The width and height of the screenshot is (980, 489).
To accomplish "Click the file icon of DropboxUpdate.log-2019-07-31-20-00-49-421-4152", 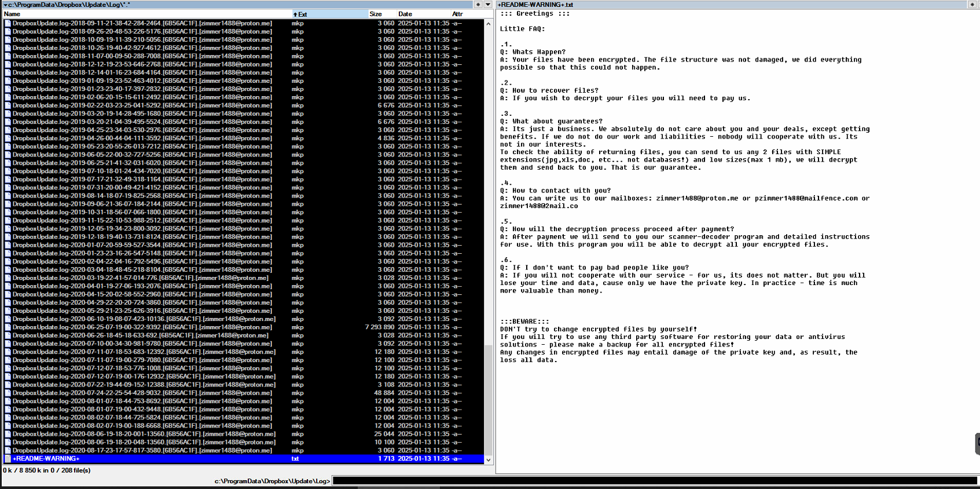I will (x=8, y=188).
